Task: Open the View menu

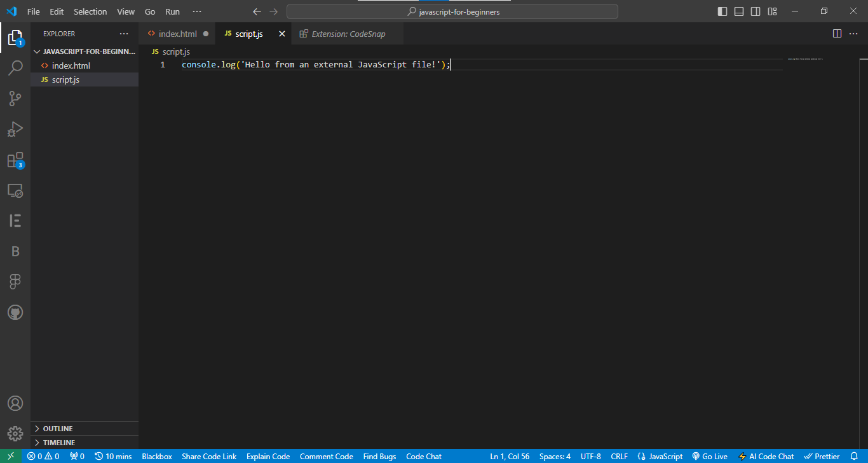Action: 126,11
